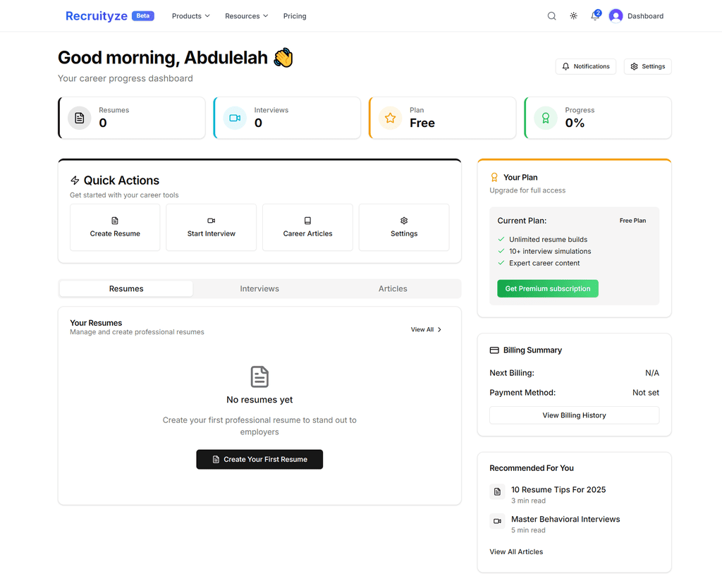Go to the Pricing page
This screenshot has height=588, width=722.
(x=295, y=16)
